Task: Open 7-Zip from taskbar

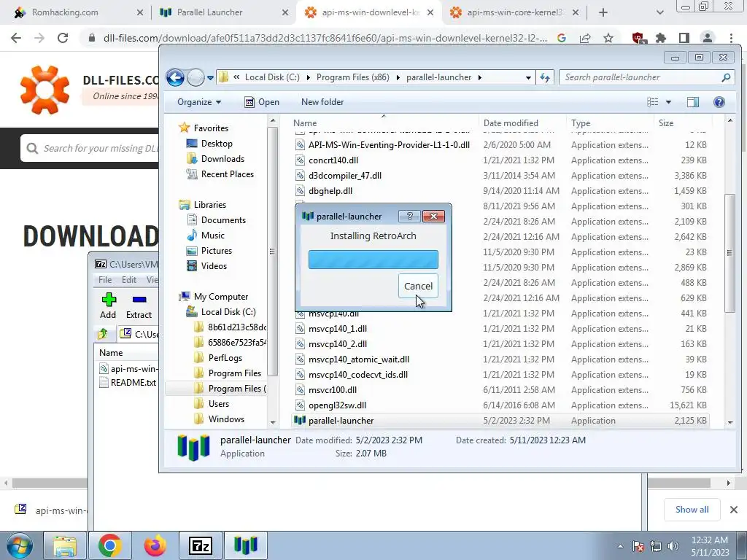Action: 200,545
